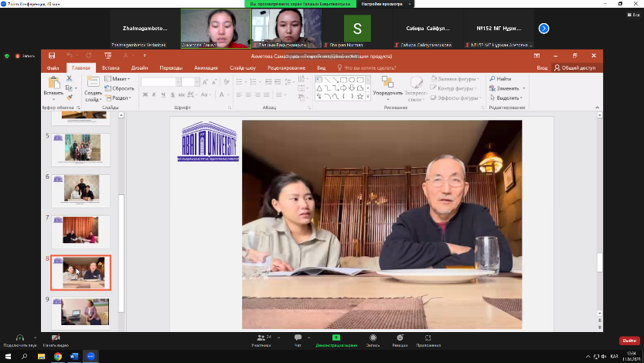644x363 pixels.
Task: Expand the Layout (Макет) dropdown
Action: [x=119, y=78]
